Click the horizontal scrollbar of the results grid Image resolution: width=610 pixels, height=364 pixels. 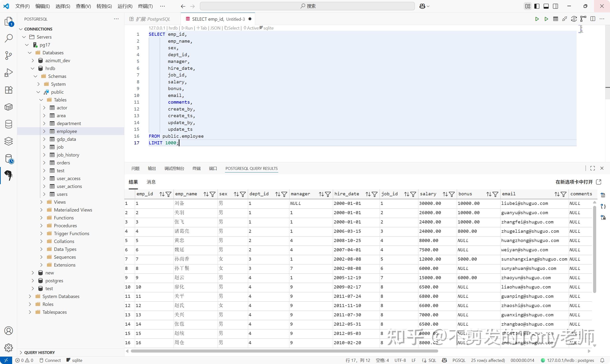pos(284,351)
